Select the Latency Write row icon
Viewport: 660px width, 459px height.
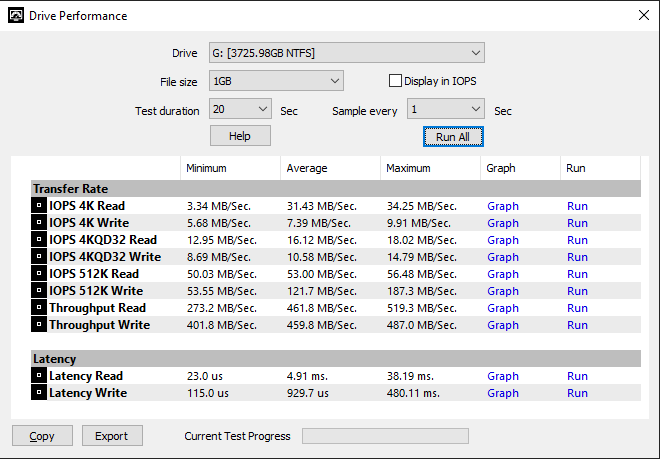pos(39,393)
